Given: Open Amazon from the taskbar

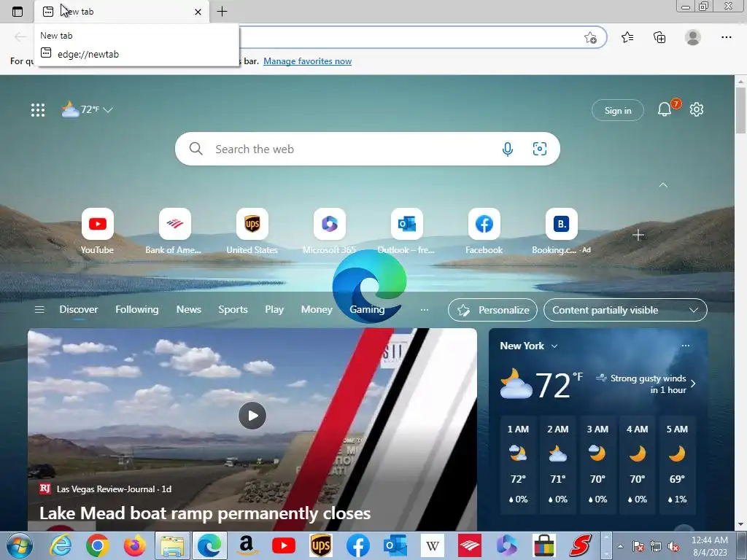Looking at the screenshot, I should point(247,545).
